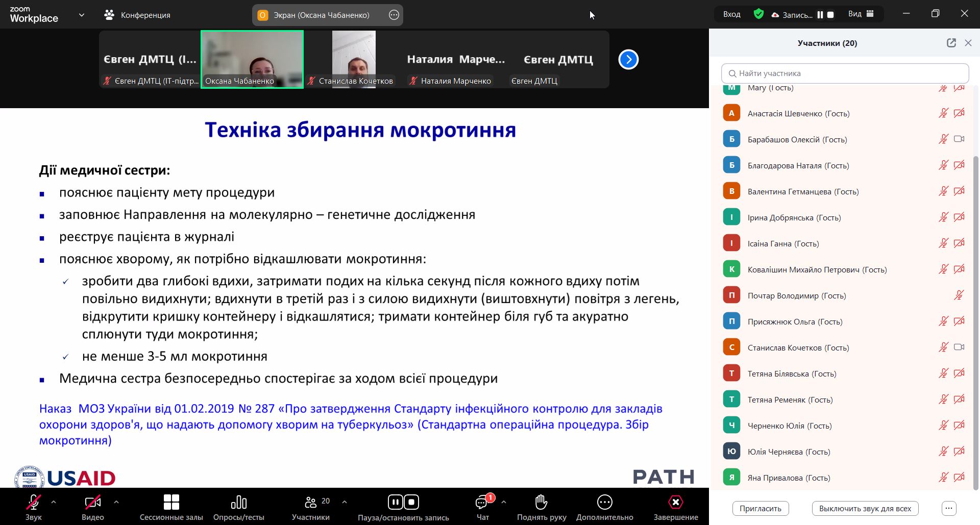Toggle microphone for Почтар Володимир

point(959,295)
